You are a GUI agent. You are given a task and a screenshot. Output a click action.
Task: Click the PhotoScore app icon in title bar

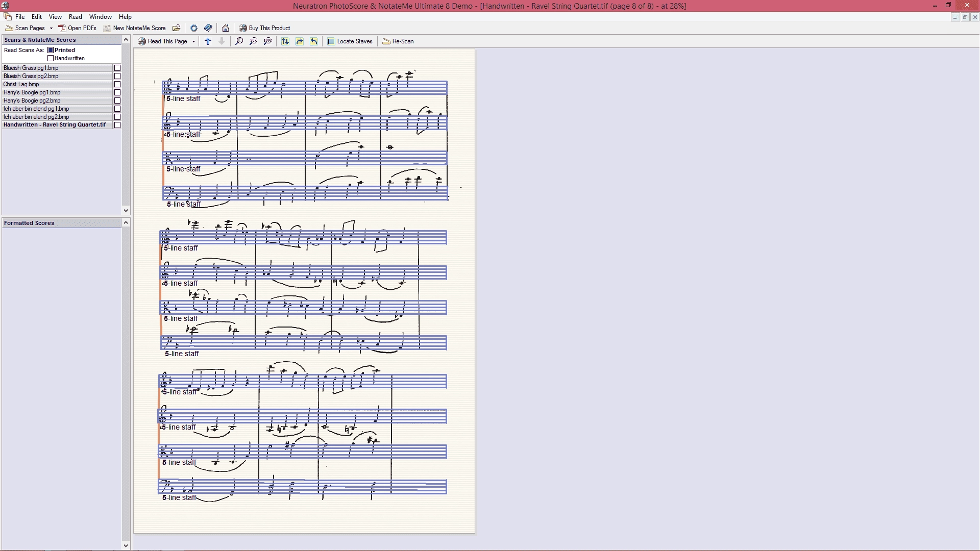pyautogui.click(x=5, y=6)
